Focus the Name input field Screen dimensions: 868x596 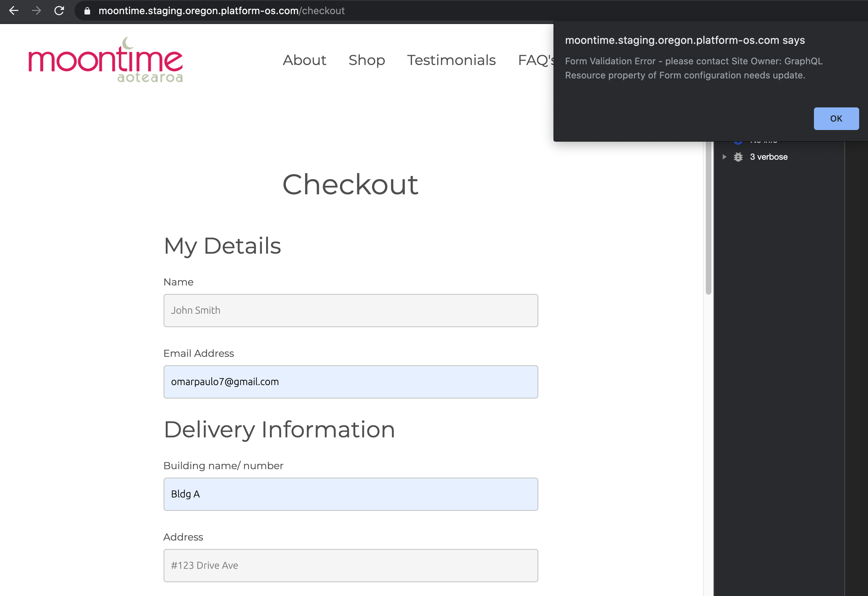(x=350, y=310)
